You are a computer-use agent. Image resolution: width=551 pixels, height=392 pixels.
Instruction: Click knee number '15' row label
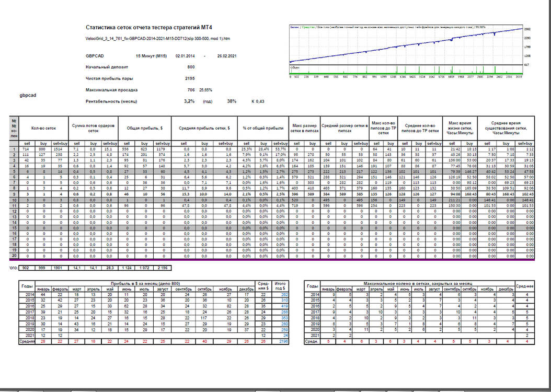[x=14, y=228]
